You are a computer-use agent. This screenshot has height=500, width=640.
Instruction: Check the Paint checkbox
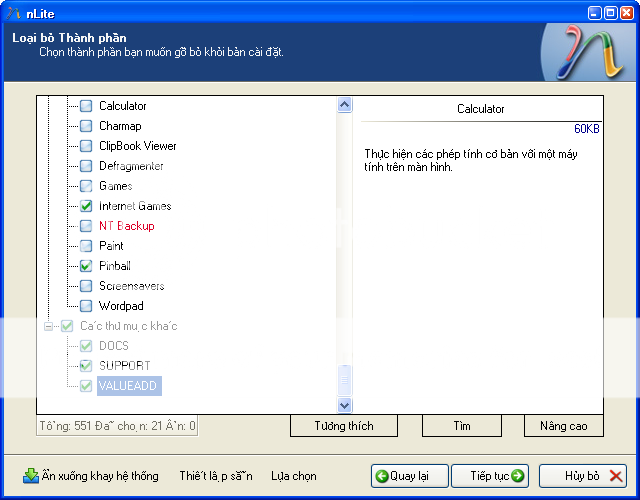pos(86,246)
